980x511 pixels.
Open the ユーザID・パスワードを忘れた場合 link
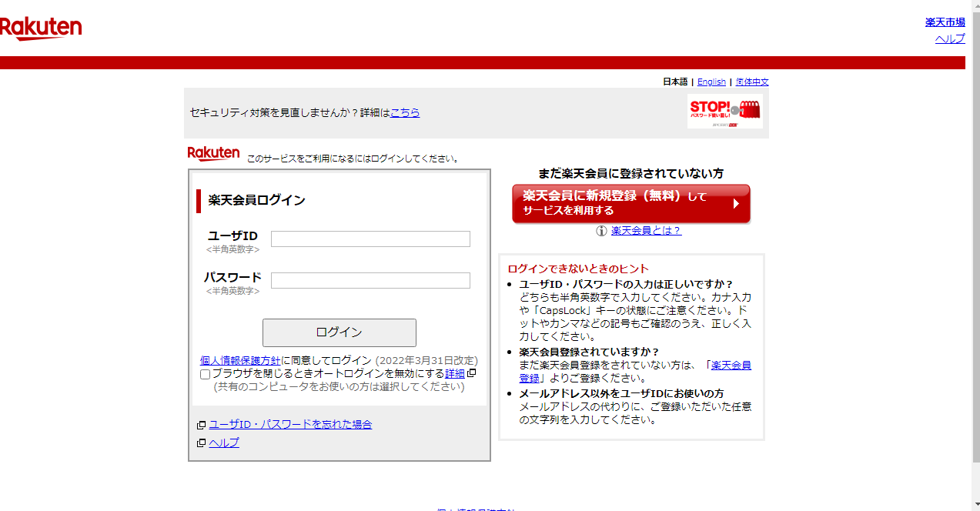pos(290,424)
